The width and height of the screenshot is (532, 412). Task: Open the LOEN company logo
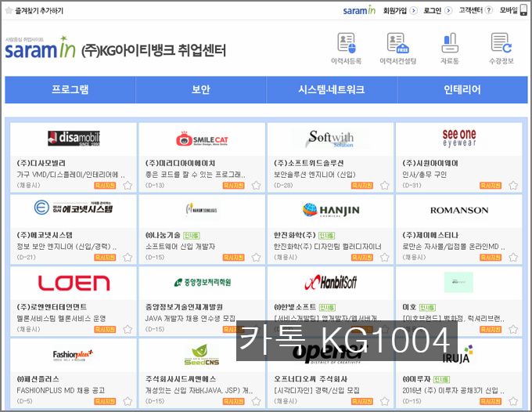(x=74, y=283)
